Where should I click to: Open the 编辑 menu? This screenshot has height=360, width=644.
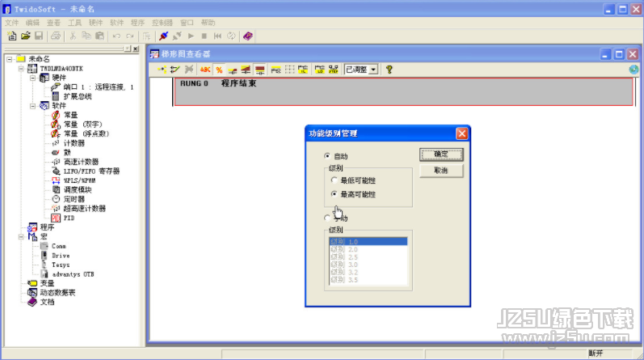(32, 23)
